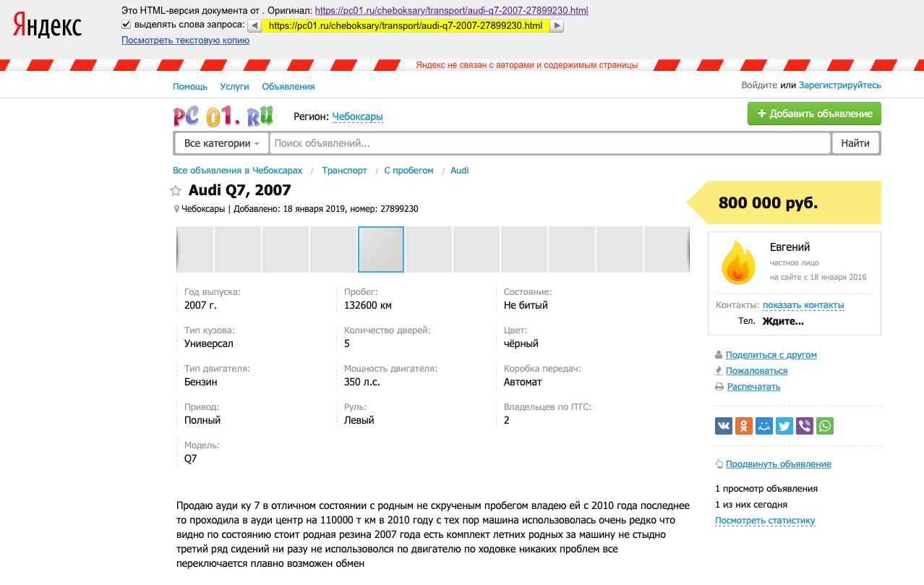Click the steering value Левый
Viewport: 924px width, 585px height.
tap(359, 420)
